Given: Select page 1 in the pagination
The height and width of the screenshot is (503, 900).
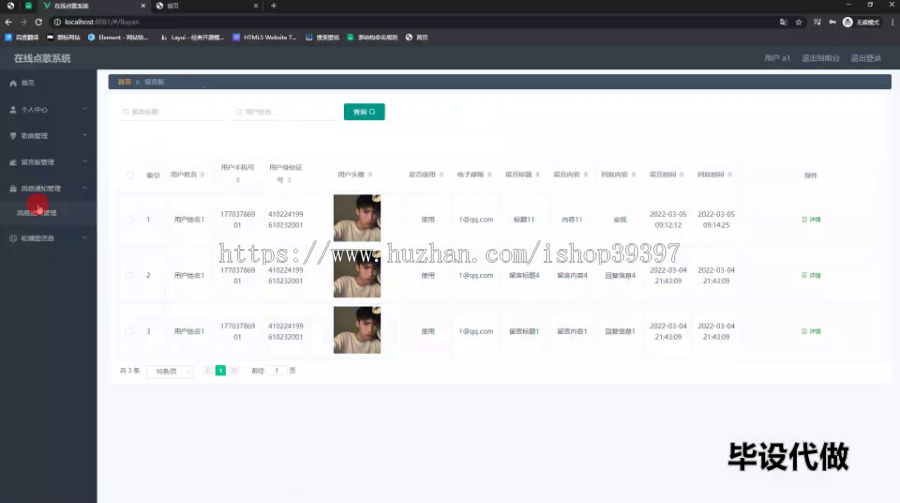Looking at the screenshot, I should click(220, 371).
